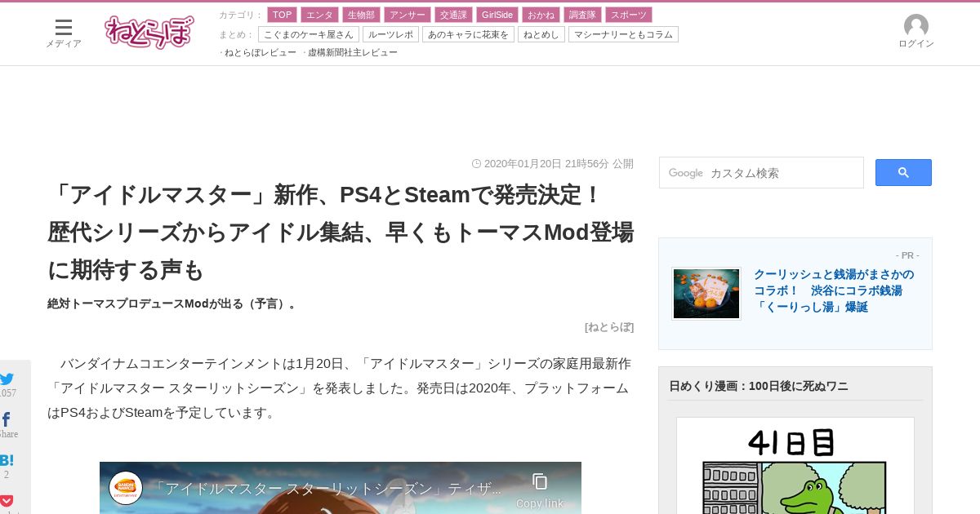Select the スポーツ category tab

click(629, 15)
